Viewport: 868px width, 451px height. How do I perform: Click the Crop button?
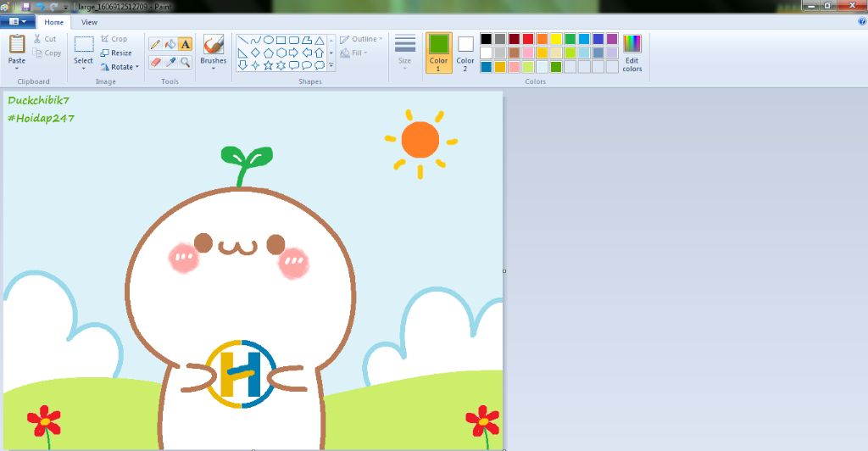click(x=114, y=39)
